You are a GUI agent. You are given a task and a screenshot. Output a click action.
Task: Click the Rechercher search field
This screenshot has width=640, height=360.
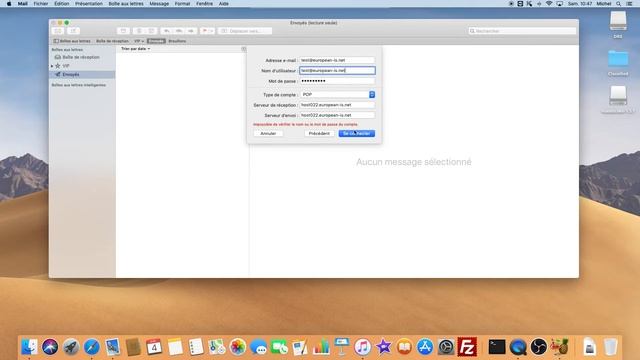[522, 31]
